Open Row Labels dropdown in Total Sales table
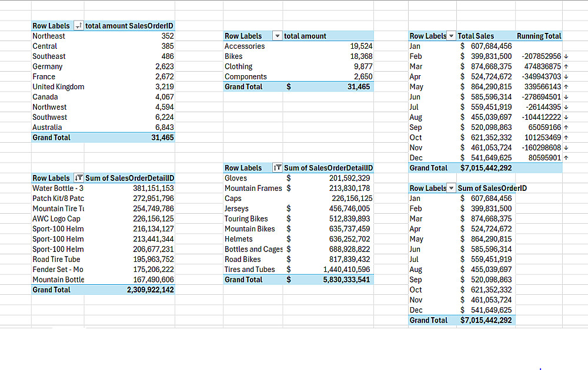The height and width of the screenshot is (370, 588). click(452, 36)
